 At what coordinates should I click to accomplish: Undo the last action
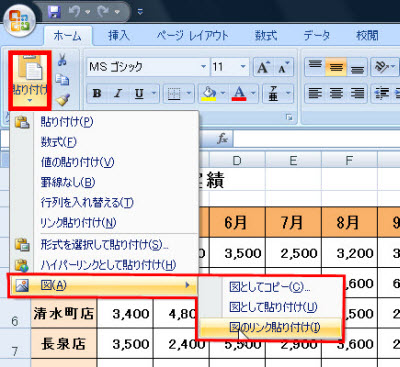coord(74,12)
